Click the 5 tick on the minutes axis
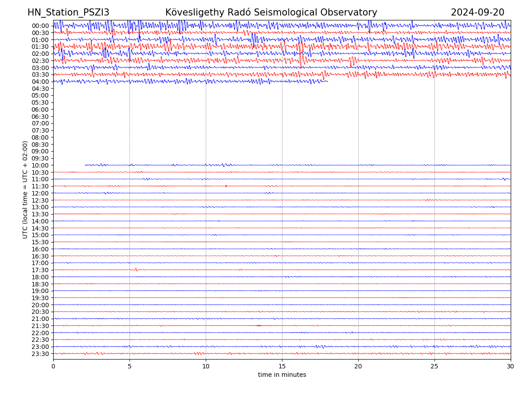The image size is (532, 399). (x=129, y=366)
